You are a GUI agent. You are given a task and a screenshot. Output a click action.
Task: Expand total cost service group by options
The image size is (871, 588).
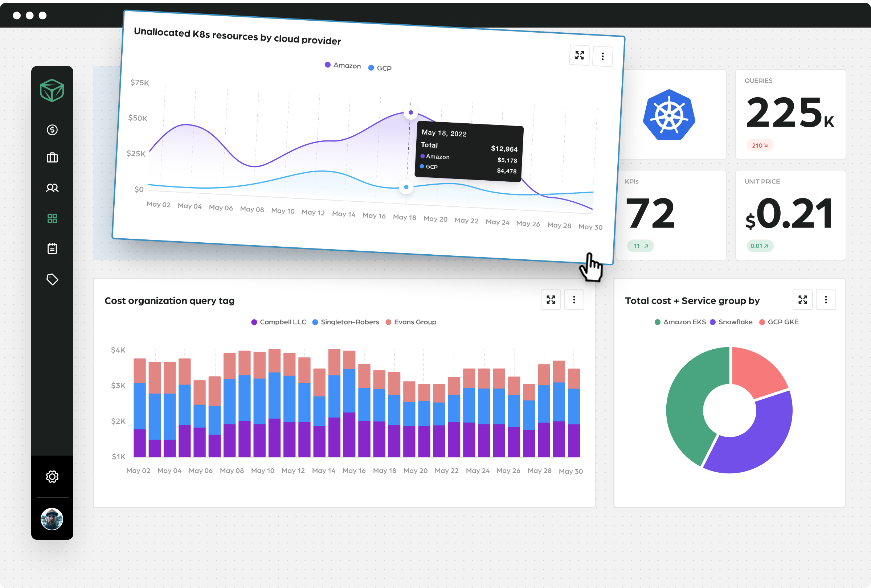tap(826, 301)
